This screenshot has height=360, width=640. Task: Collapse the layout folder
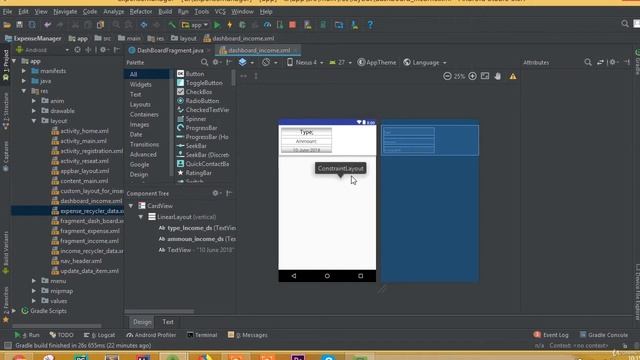click(34, 121)
